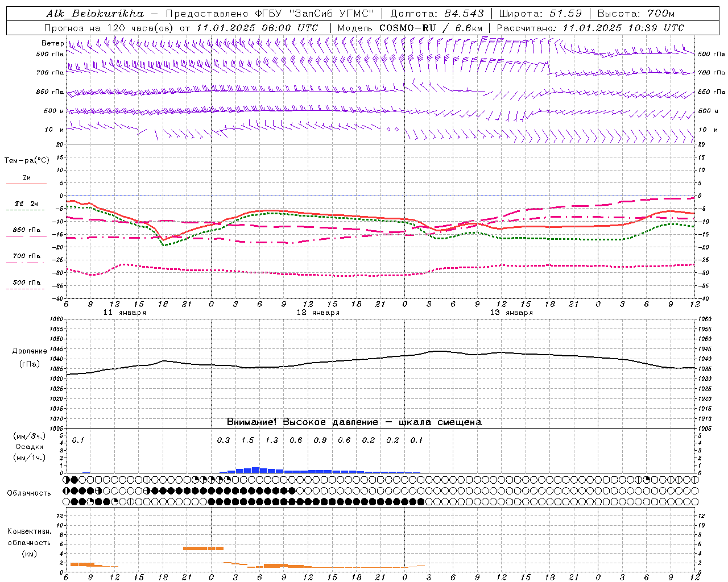
Task: Click the Тем-ра(°C) temperature axis title
Action: click(x=27, y=161)
